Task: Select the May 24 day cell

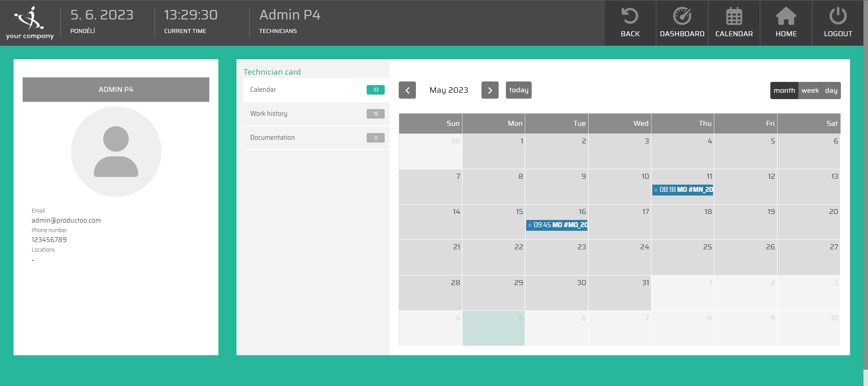Action: [619, 258]
